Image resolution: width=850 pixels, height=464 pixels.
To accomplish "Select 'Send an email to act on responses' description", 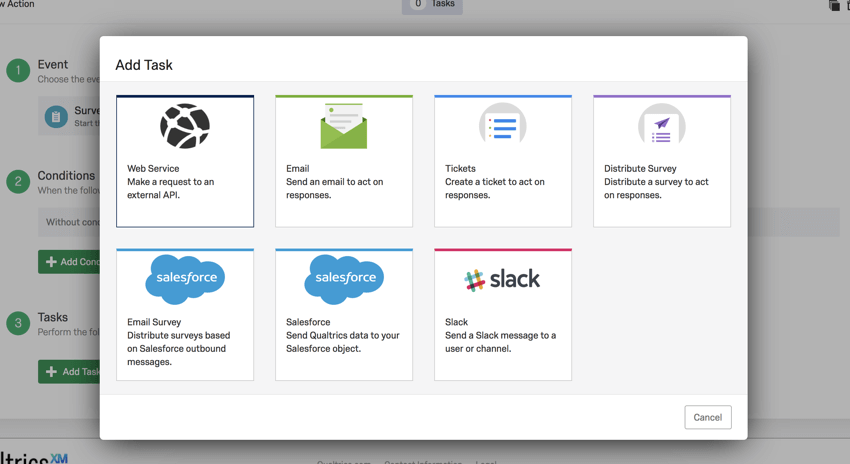I will [x=334, y=188].
